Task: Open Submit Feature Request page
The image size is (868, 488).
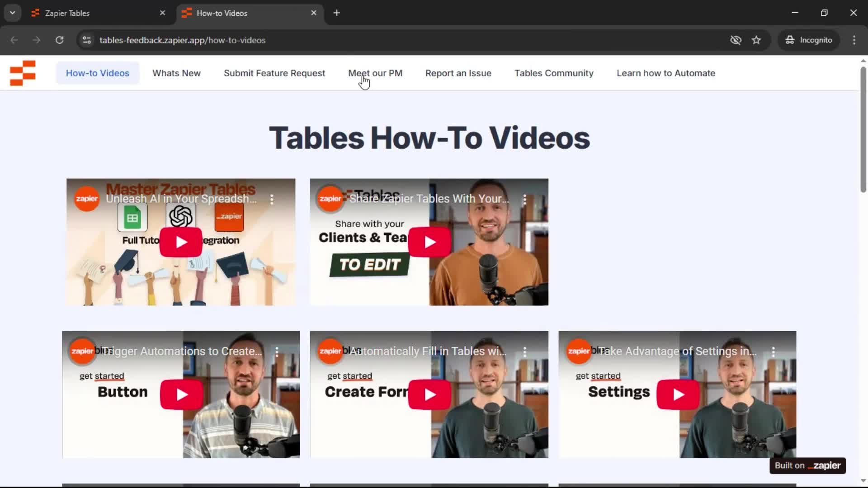Action: tap(274, 73)
